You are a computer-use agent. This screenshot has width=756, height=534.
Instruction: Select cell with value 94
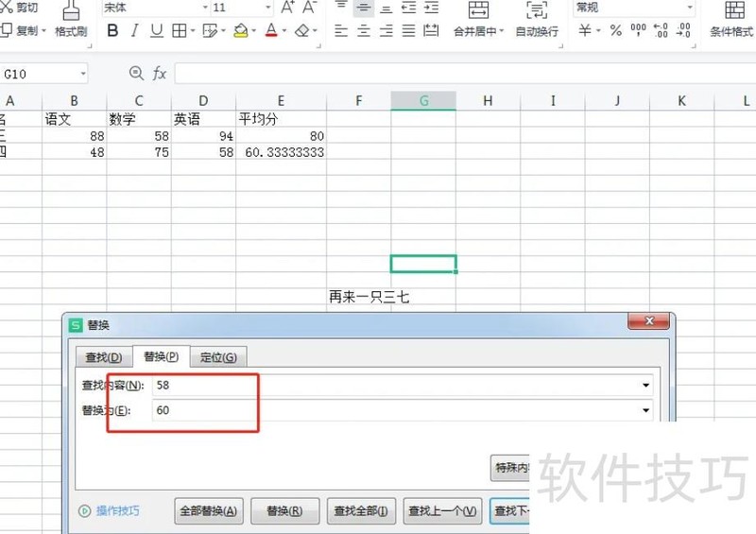pyautogui.click(x=203, y=135)
